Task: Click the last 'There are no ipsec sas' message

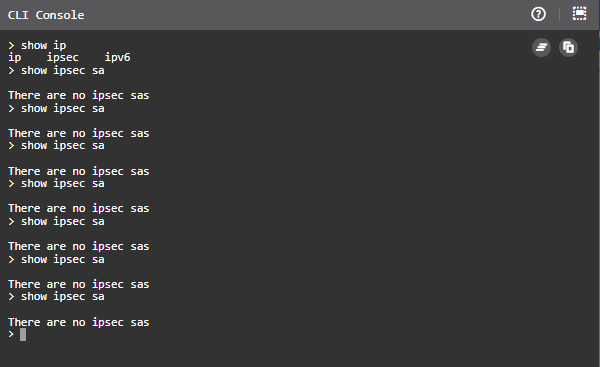Action: coord(79,322)
